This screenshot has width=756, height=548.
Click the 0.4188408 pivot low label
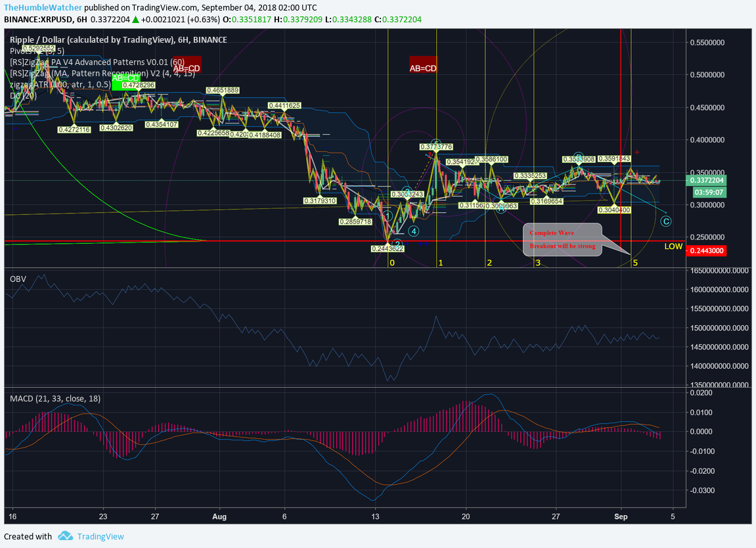pos(265,135)
